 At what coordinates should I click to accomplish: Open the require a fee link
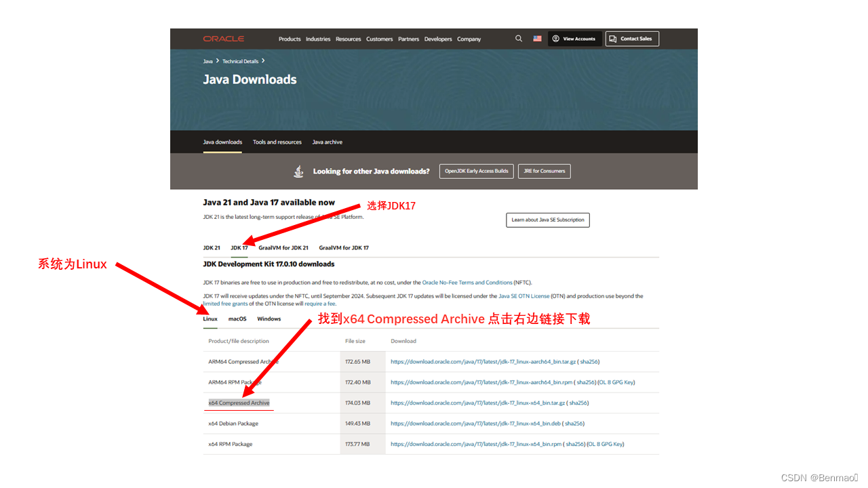click(320, 304)
